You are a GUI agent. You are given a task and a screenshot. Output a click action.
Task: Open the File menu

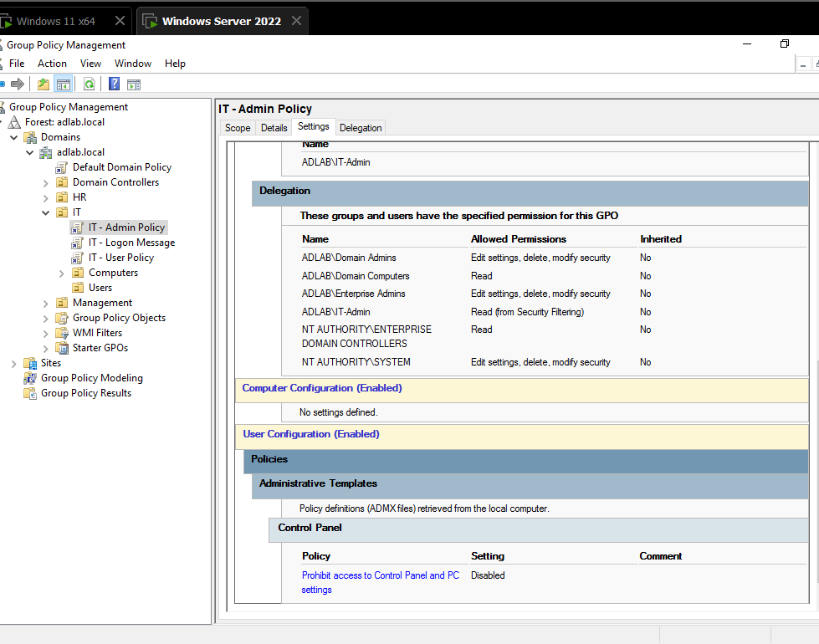[17, 64]
